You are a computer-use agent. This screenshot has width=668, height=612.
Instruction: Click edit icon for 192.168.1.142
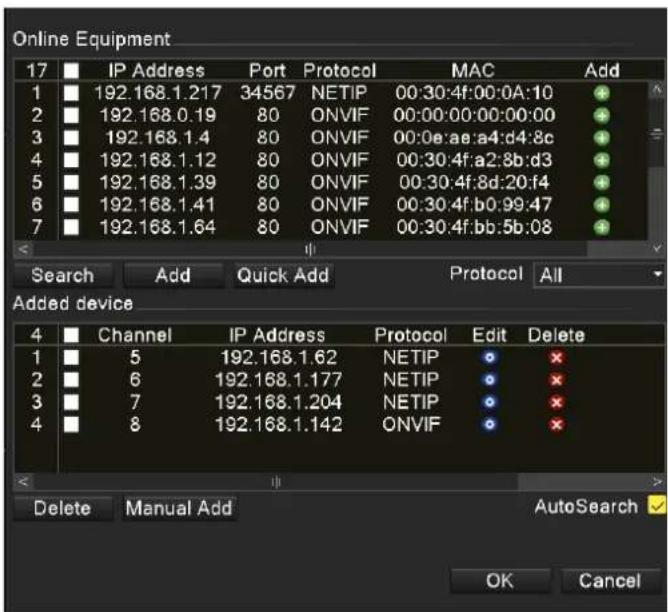point(489,424)
